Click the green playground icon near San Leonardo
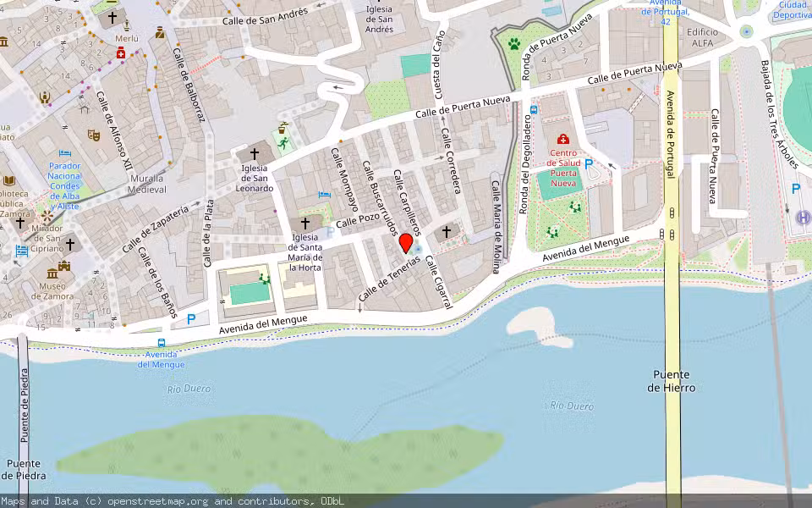Screen dimensions: 812x508 tap(282, 141)
